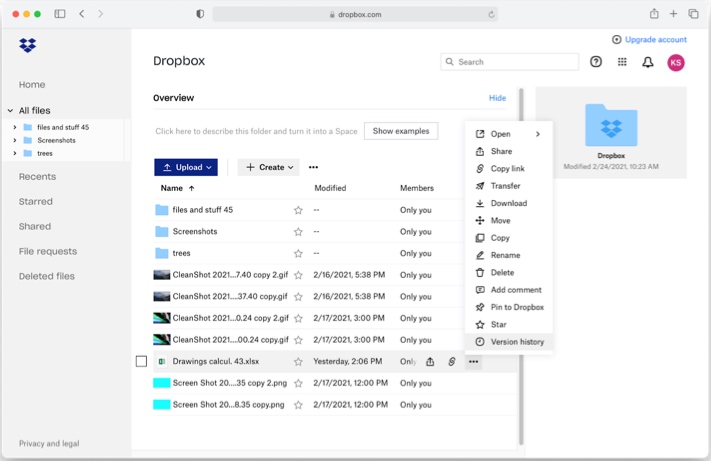711x461 pixels.
Task: Open the Privacy and legal link
Action: [x=49, y=443]
